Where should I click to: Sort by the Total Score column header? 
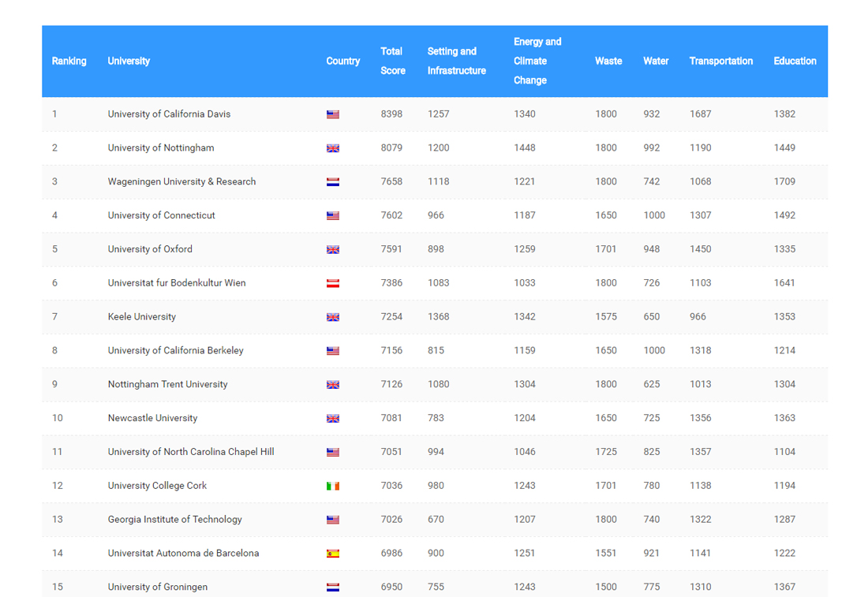[x=392, y=61]
